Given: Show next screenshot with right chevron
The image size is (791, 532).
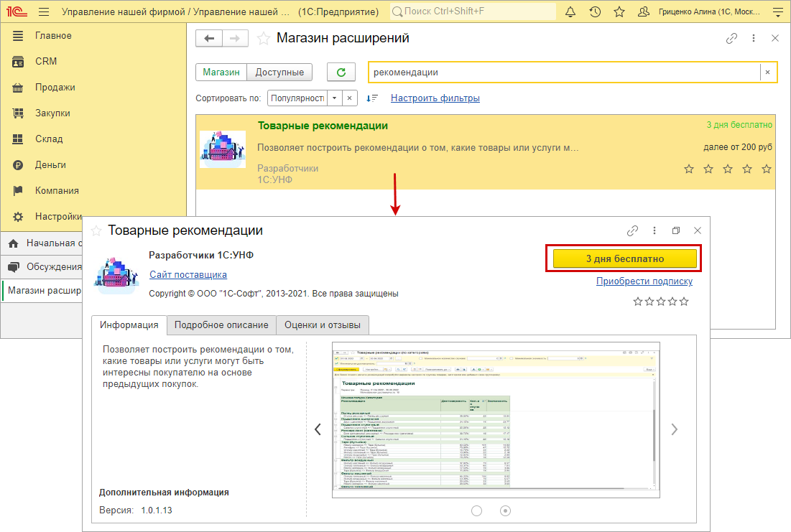Looking at the screenshot, I should pyautogui.click(x=675, y=429).
